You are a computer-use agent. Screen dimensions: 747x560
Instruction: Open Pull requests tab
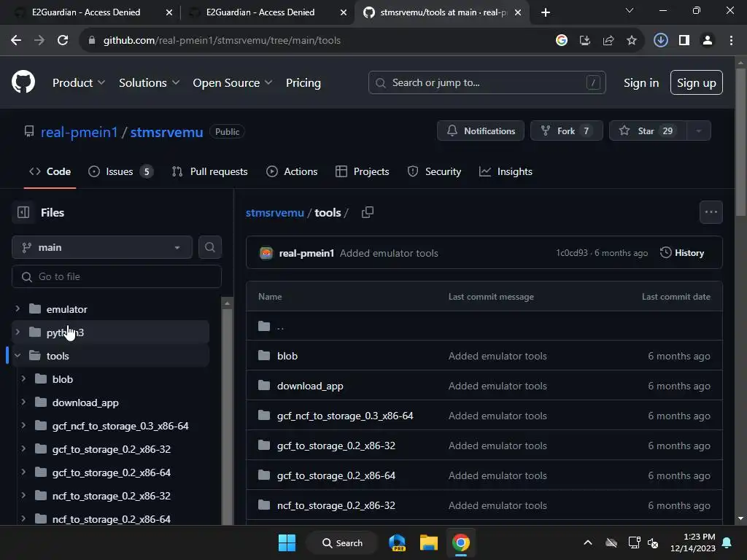(x=210, y=171)
